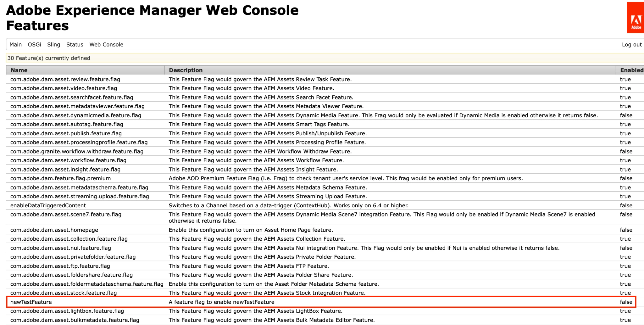Click the Asset Folder Metadata Schema description
The width and height of the screenshot is (644, 325).
coord(274,284)
